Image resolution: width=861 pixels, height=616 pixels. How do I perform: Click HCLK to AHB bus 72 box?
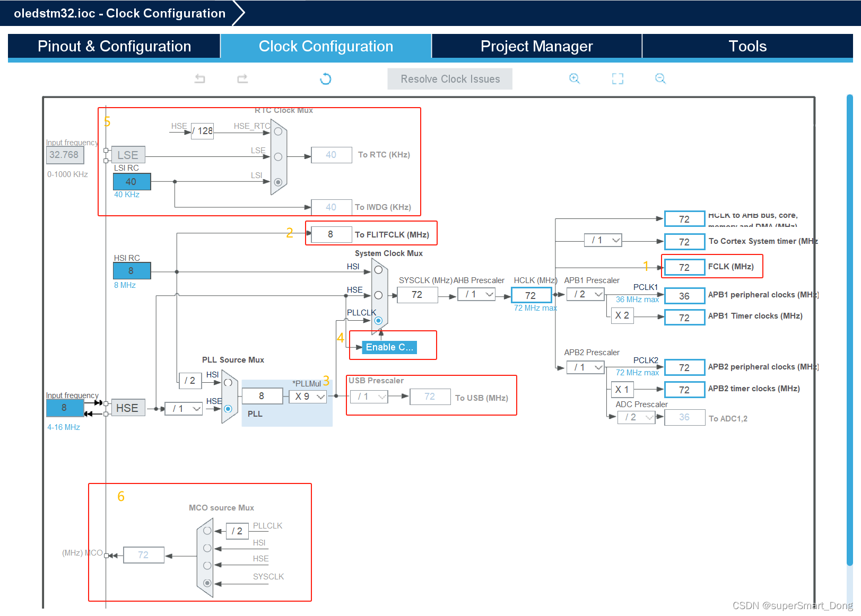[684, 219]
